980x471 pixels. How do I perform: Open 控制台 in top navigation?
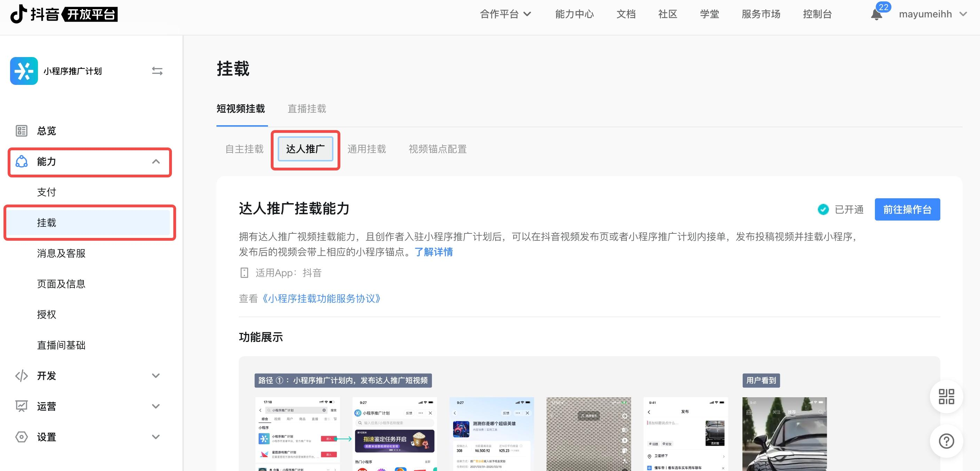click(817, 14)
